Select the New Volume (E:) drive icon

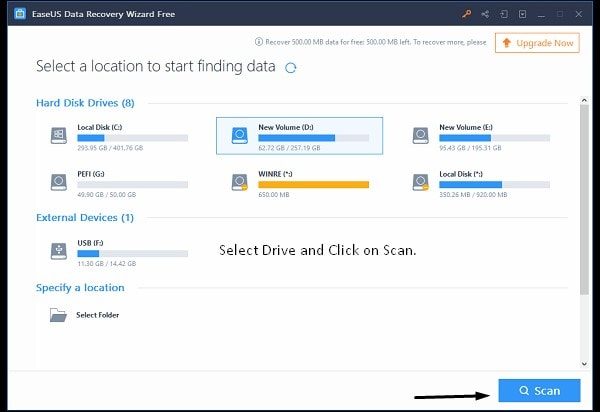point(421,135)
